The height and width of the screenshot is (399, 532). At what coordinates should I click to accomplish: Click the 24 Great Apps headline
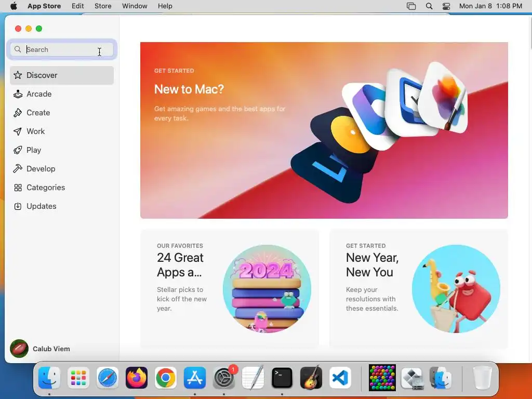pyautogui.click(x=180, y=265)
